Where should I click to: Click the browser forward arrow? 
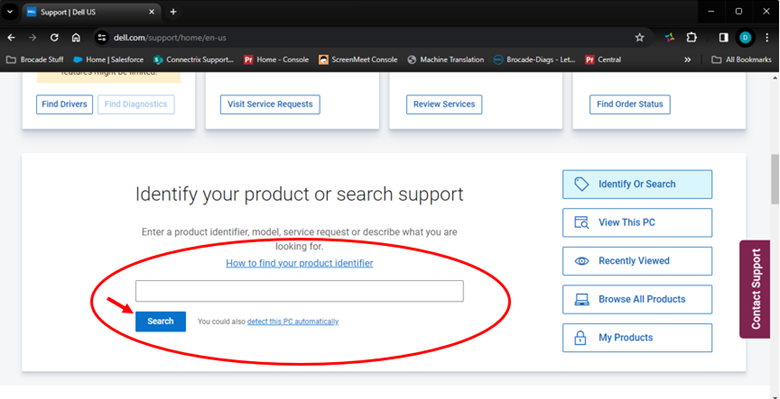point(33,38)
